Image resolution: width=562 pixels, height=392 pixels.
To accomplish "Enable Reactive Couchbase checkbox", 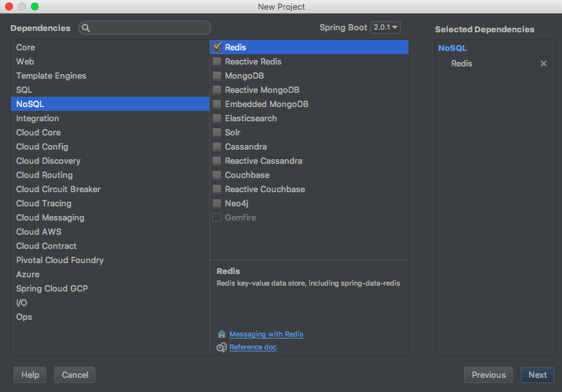I will pos(217,189).
